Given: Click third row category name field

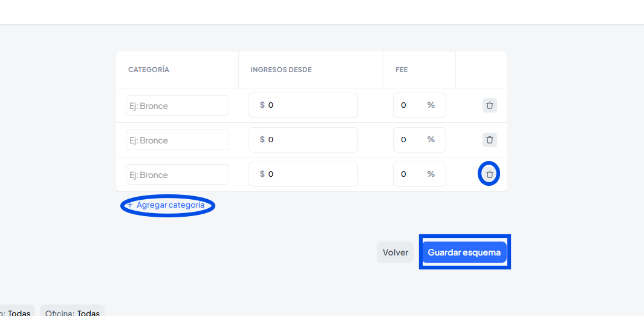Looking at the screenshot, I should [177, 174].
